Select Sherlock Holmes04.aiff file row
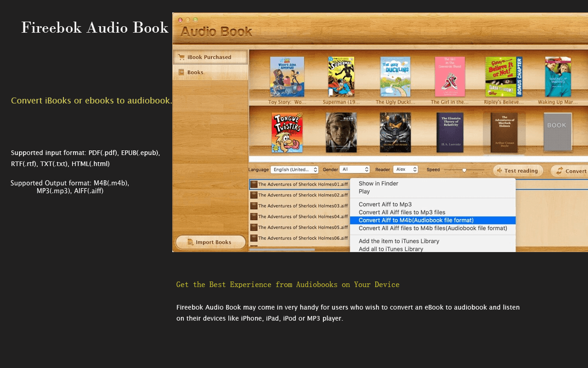Image resolution: width=588 pixels, height=368 pixels. point(300,217)
